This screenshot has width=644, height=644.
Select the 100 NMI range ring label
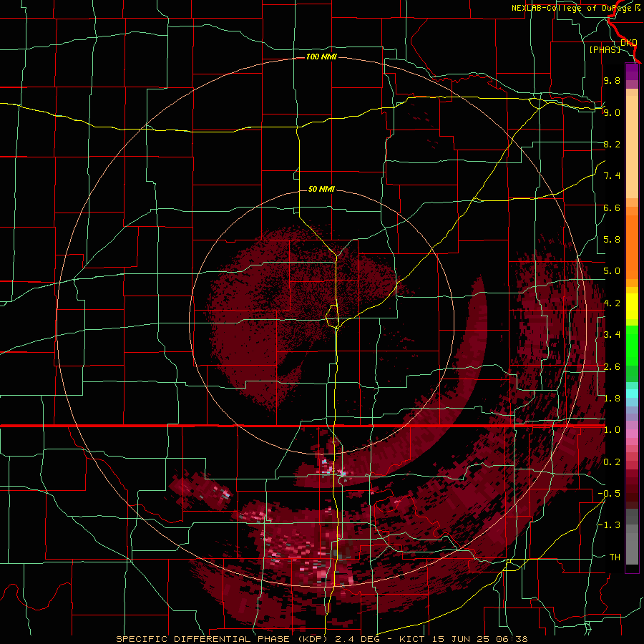pyautogui.click(x=321, y=57)
